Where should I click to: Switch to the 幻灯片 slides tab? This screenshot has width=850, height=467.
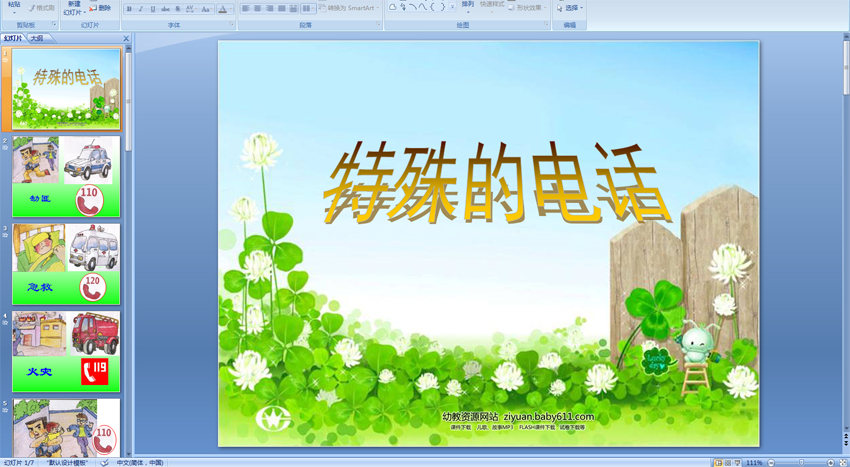13,39
